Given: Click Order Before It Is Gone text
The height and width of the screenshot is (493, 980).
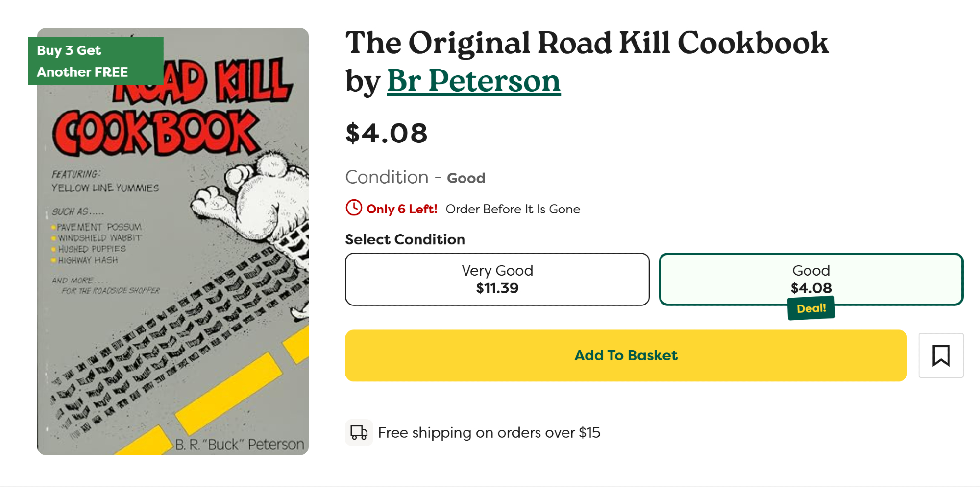Looking at the screenshot, I should pyautogui.click(x=513, y=209).
